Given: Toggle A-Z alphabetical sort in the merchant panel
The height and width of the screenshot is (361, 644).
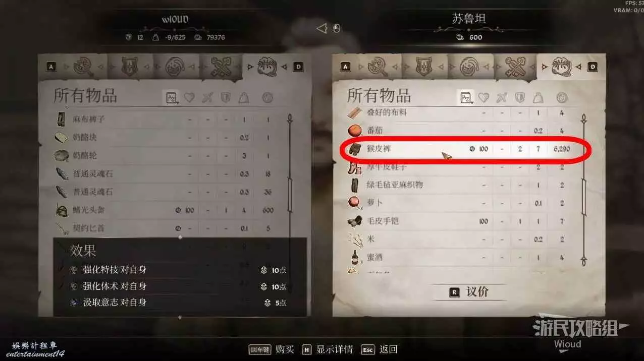Looking at the screenshot, I should point(465,97).
